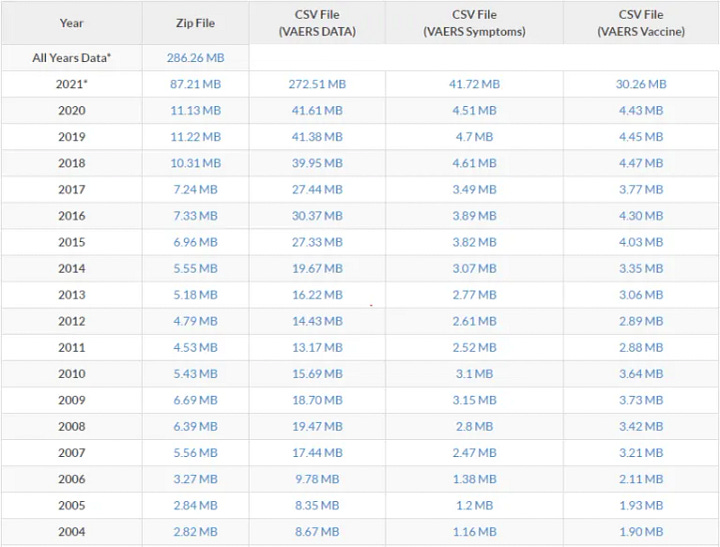Open the 2020 VAERS DATA CSV 41.61 MB

317,110
